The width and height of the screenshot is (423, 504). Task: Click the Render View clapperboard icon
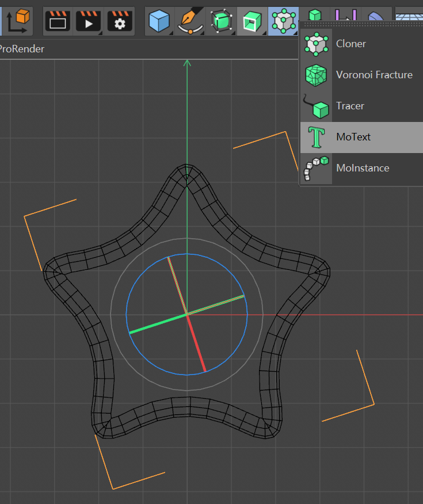pyautogui.click(x=58, y=21)
